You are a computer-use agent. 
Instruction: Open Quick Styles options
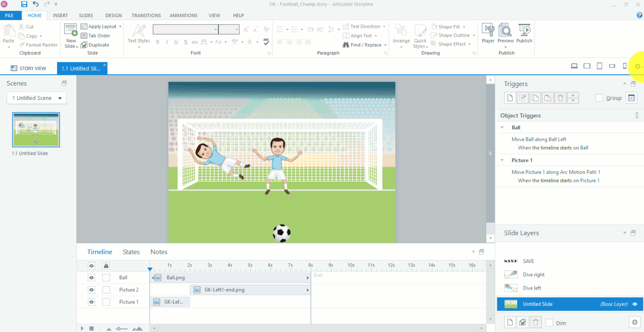click(420, 36)
